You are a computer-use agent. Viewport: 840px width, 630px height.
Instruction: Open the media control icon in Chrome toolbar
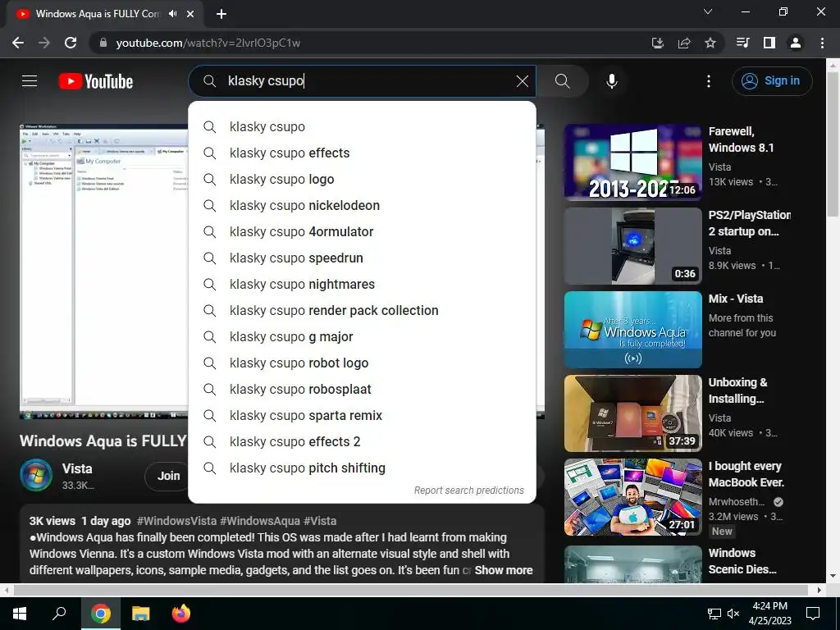[742, 43]
